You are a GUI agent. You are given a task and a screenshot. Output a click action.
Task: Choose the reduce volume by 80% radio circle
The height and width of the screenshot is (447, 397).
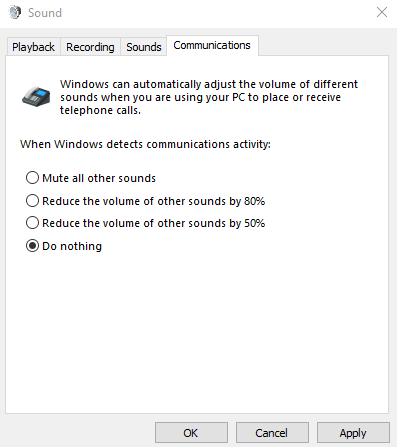[32, 201]
